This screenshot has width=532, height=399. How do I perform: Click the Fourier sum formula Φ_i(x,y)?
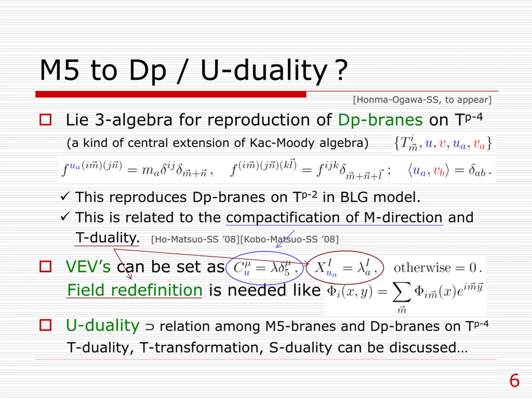405,298
